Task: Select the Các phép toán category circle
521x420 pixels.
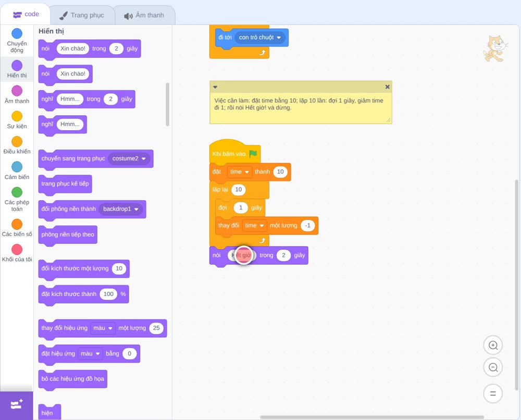Action: [17, 192]
